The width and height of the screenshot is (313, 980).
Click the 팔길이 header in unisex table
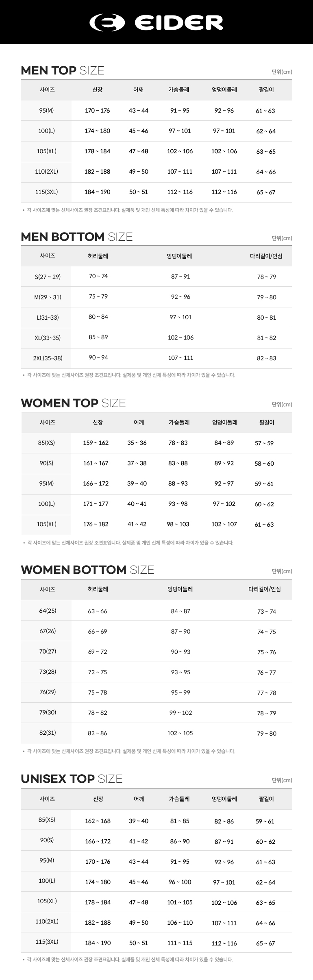click(x=266, y=799)
